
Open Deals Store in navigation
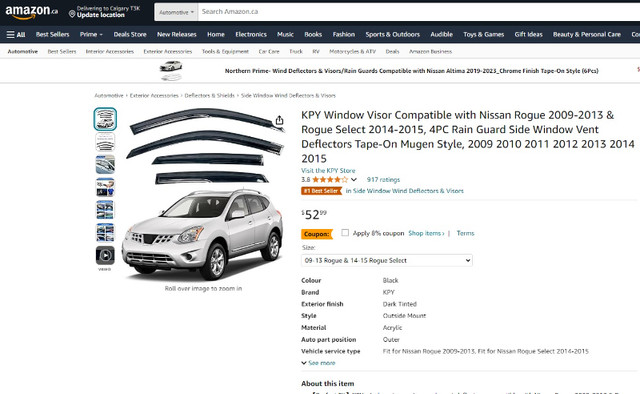[x=130, y=35]
